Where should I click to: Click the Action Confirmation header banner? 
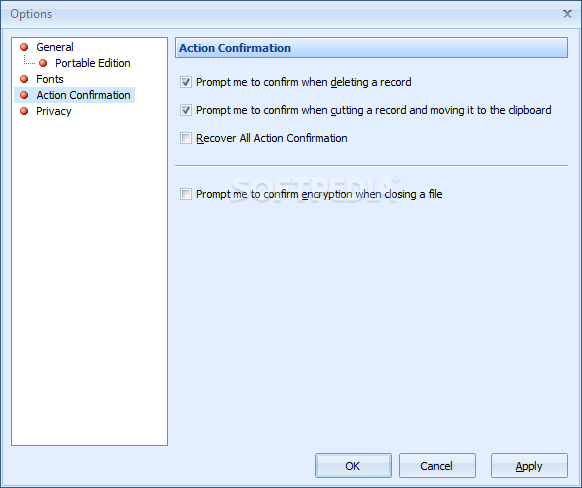click(x=371, y=48)
